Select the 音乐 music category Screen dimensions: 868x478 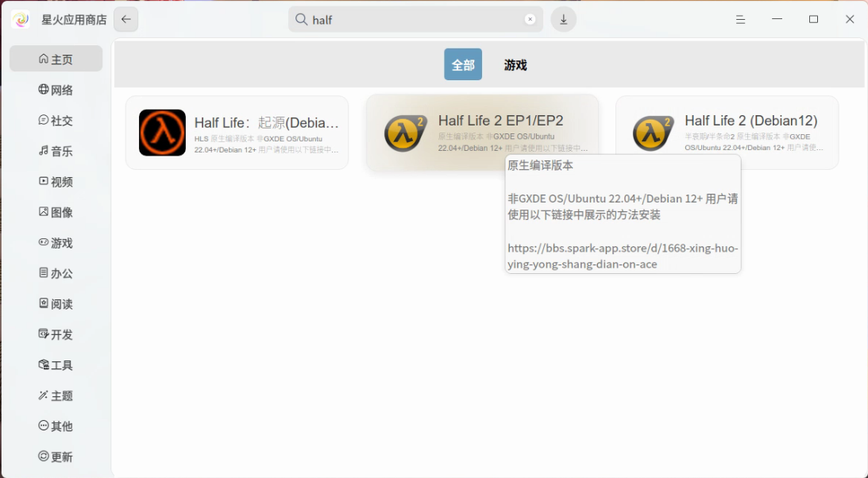(56, 151)
